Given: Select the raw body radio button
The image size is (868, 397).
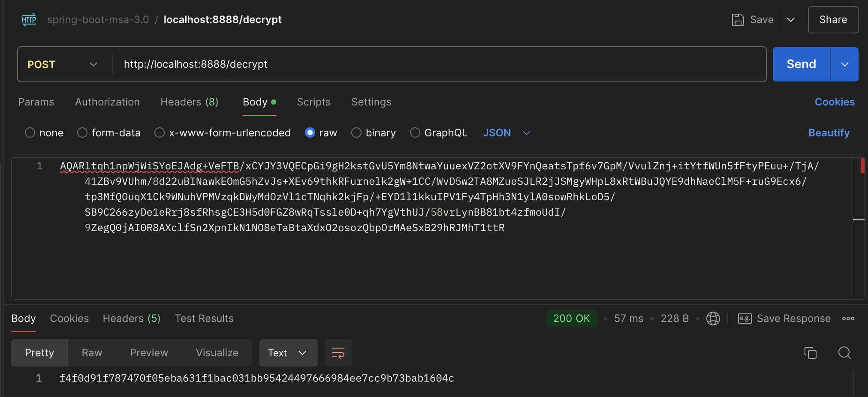Looking at the screenshot, I should click(x=310, y=133).
